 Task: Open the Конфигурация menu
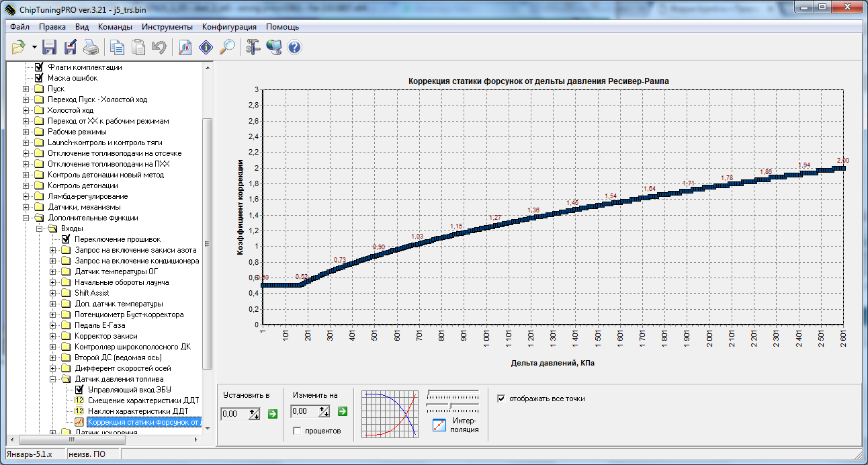(x=229, y=27)
